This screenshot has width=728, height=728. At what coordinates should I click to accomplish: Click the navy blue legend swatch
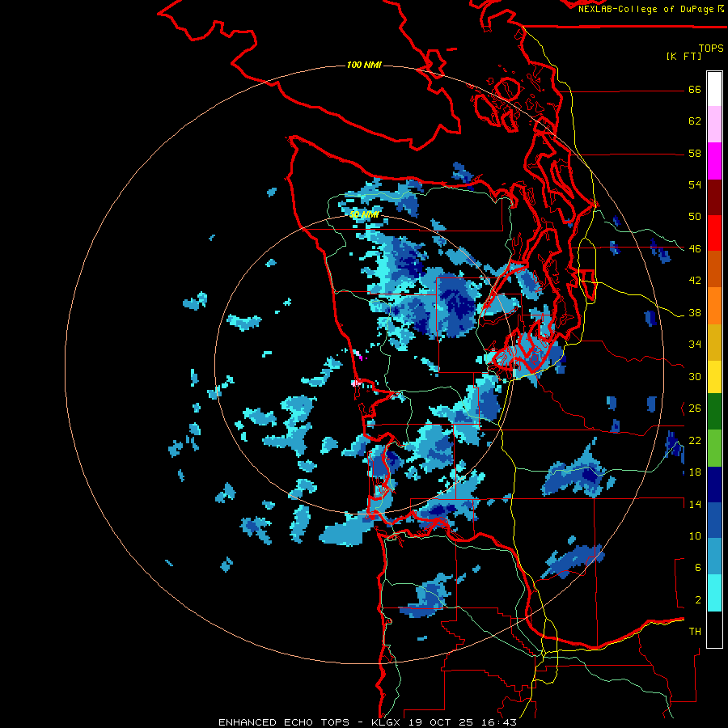[x=714, y=485]
